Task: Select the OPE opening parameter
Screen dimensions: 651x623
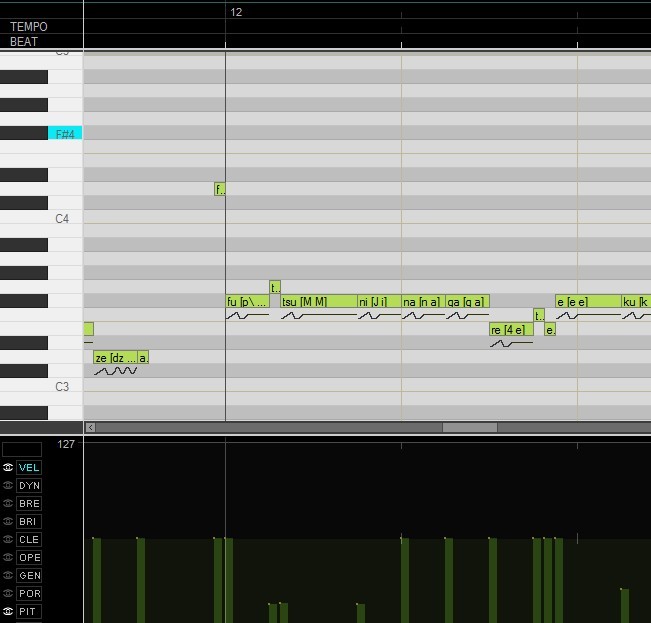Action: pos(29,557)
